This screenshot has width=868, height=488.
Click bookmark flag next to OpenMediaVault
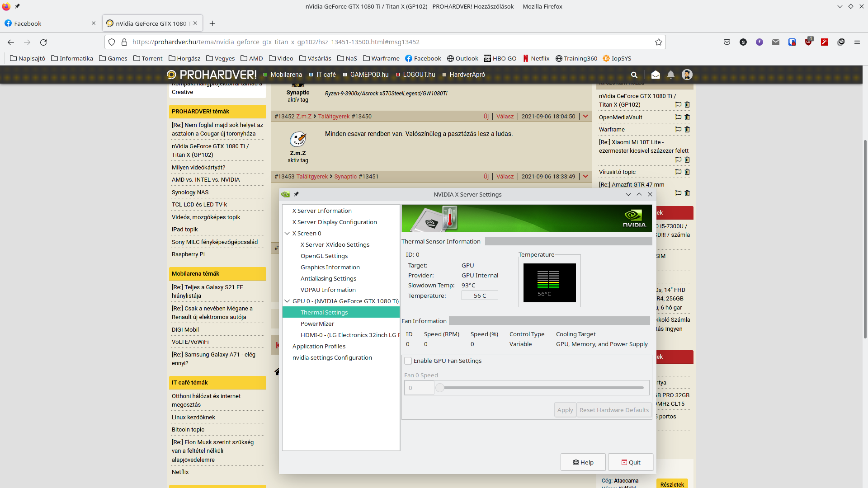point(678,117)
